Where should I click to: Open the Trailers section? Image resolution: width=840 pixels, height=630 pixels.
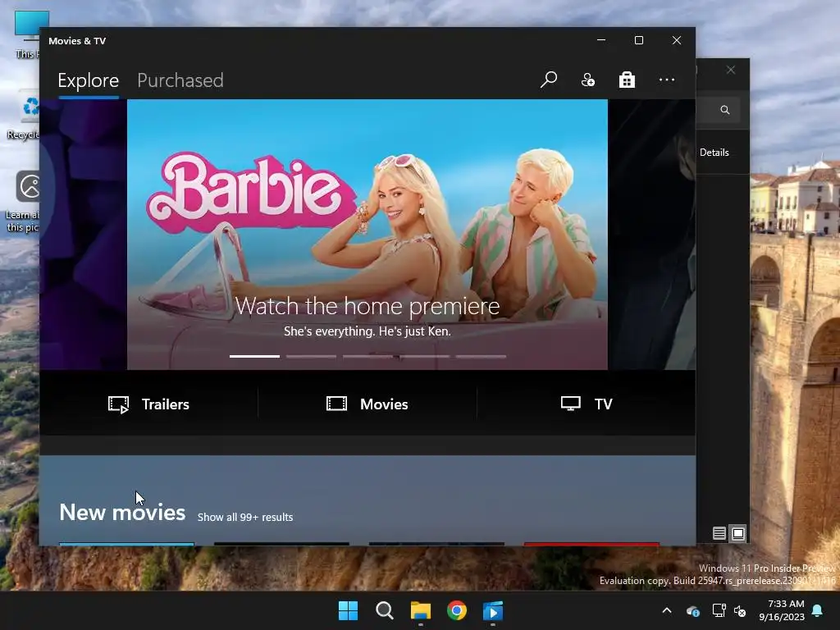(x=148, y=404)
